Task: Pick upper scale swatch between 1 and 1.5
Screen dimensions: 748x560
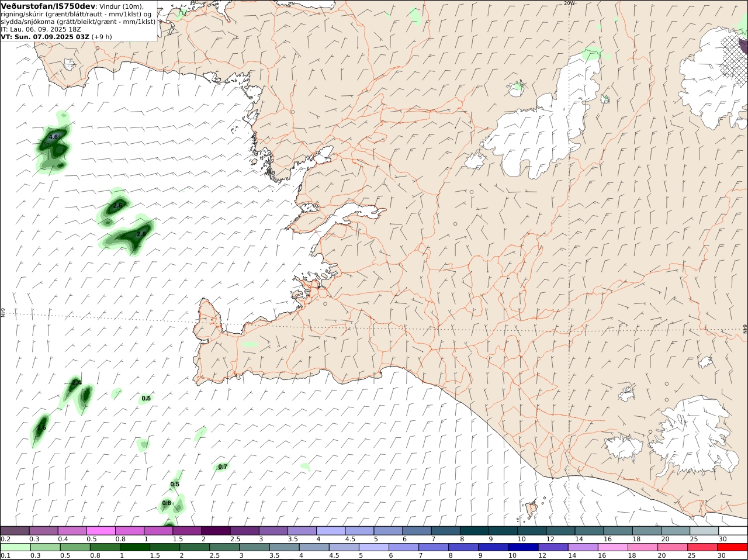Action: coord(158,531)
